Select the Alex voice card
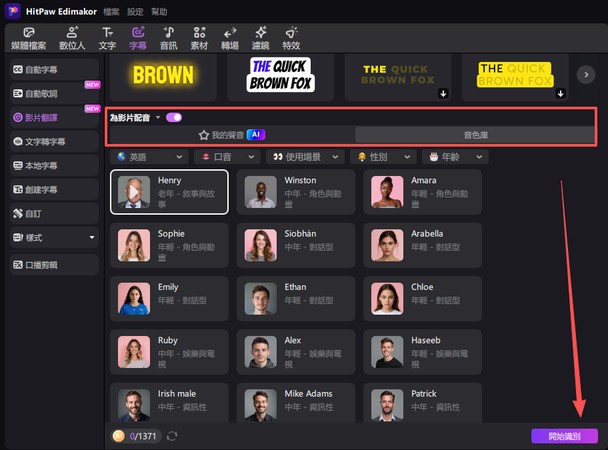The image size is (608, 450). [x=296, y=352]
